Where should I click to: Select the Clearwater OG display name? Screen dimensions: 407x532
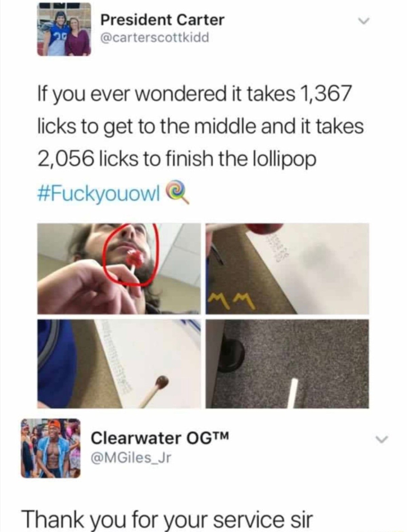(160, 439)
